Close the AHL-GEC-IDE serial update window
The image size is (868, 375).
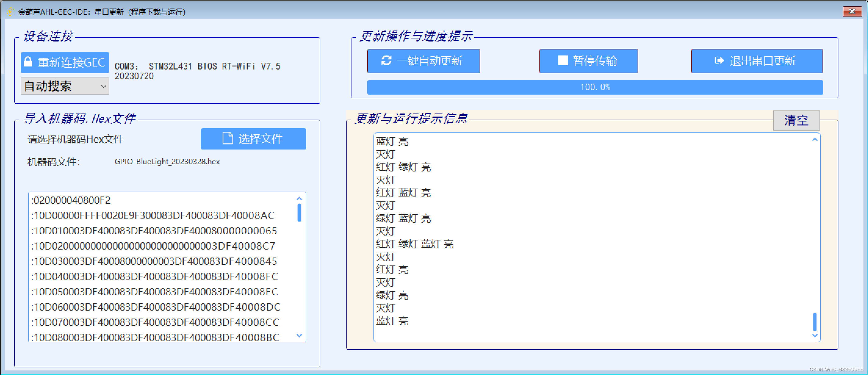(x=852, y=12)
